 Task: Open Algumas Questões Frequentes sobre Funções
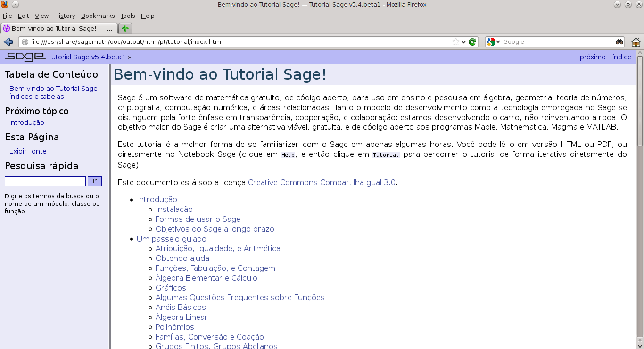[x=240, y=298]
